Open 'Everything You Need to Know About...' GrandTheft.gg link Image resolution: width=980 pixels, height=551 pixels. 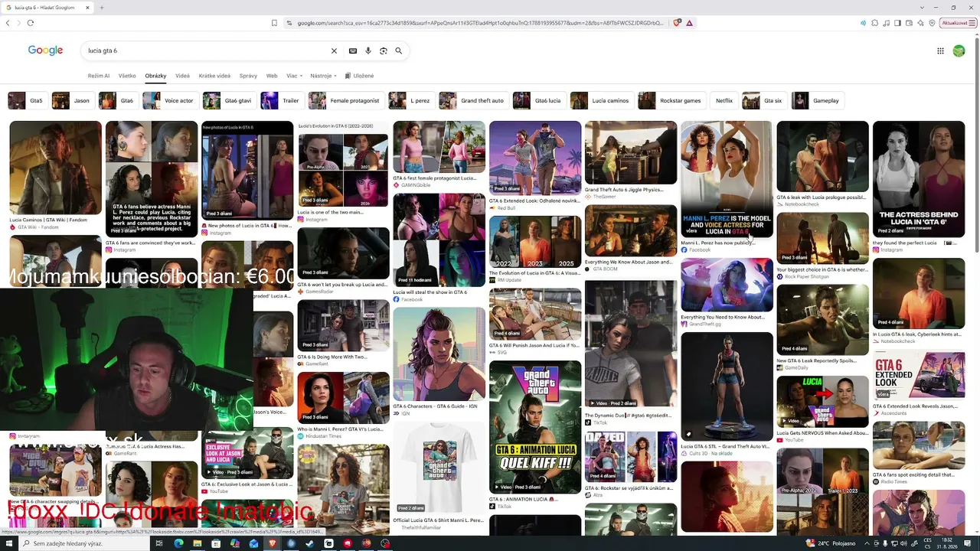coord(723,317)
